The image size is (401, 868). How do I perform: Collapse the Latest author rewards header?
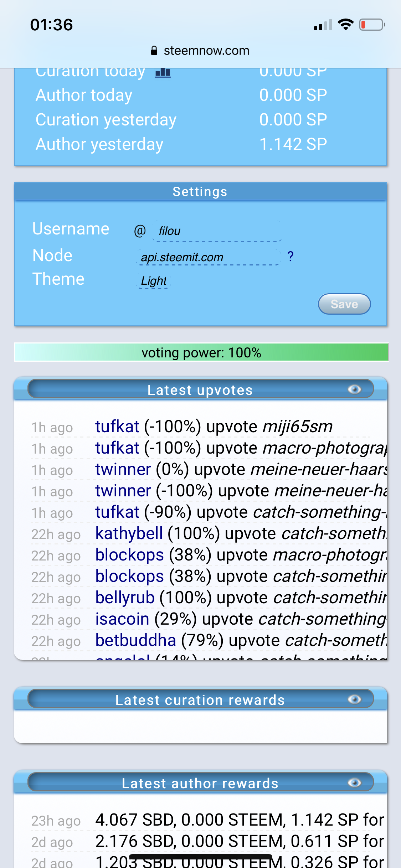coord(201,782)
